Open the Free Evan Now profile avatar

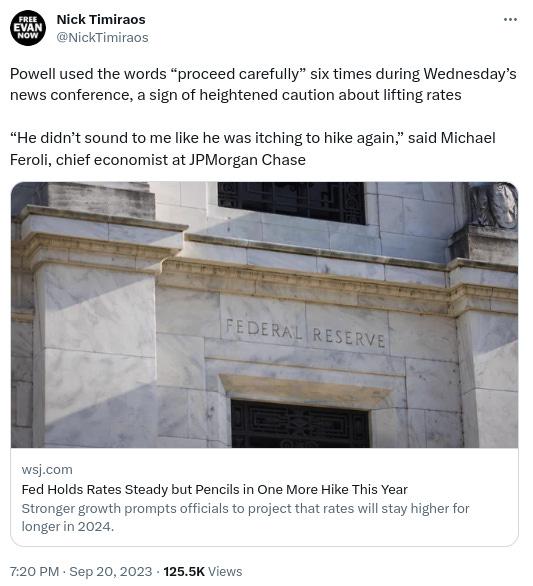[28, 28]
